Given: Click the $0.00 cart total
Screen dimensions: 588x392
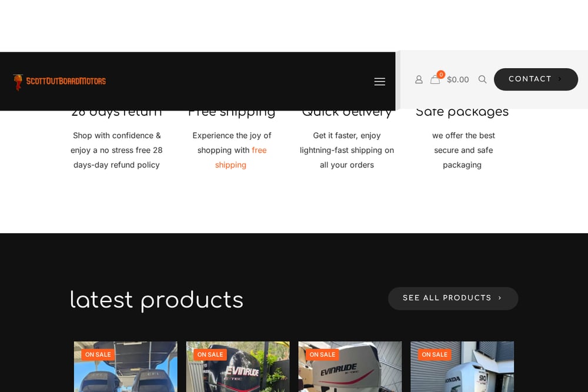Looking at the screenshot, I should [x=458, y=79].
